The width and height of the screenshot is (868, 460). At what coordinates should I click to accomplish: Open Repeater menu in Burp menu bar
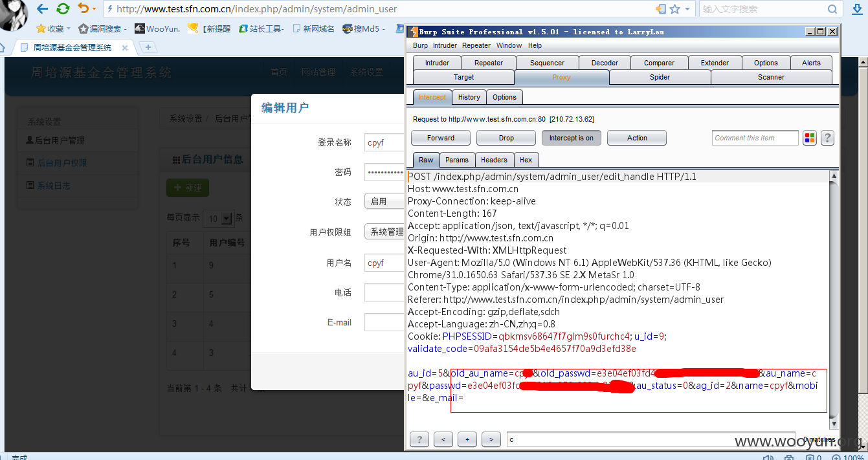tap(476, 45)
